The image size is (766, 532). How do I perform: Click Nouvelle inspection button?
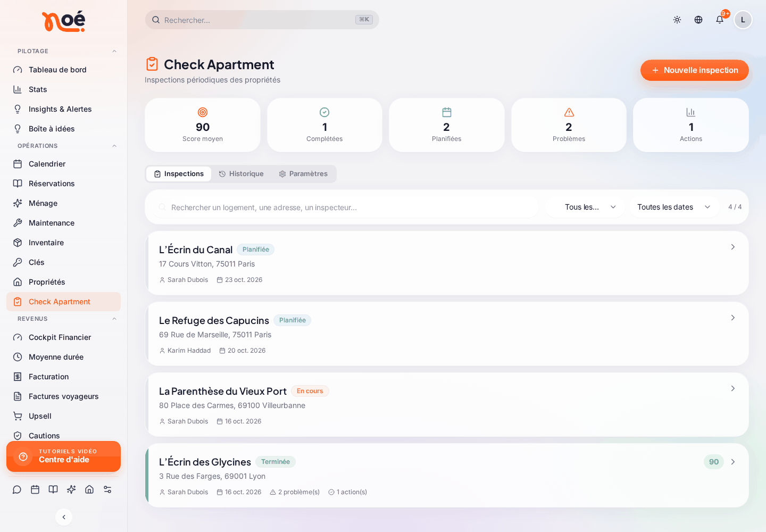point(695,70)
